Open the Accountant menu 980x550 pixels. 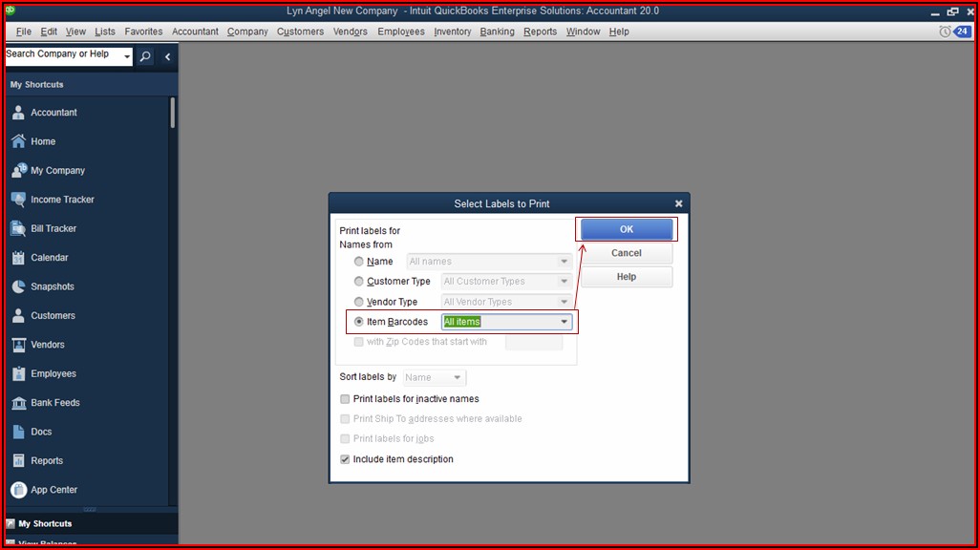(x=195, y=32)
